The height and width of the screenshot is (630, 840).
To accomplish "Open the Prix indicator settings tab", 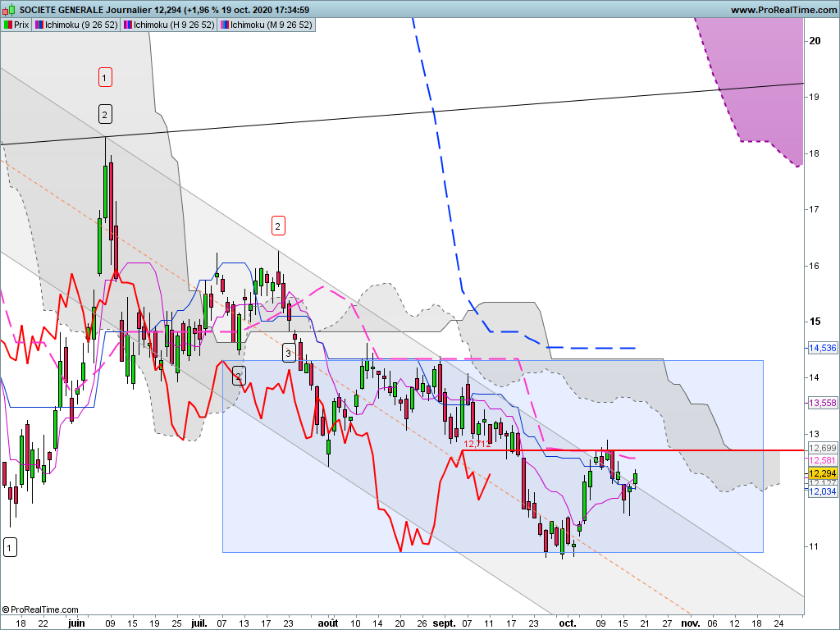I will click(x=16, y=25).
